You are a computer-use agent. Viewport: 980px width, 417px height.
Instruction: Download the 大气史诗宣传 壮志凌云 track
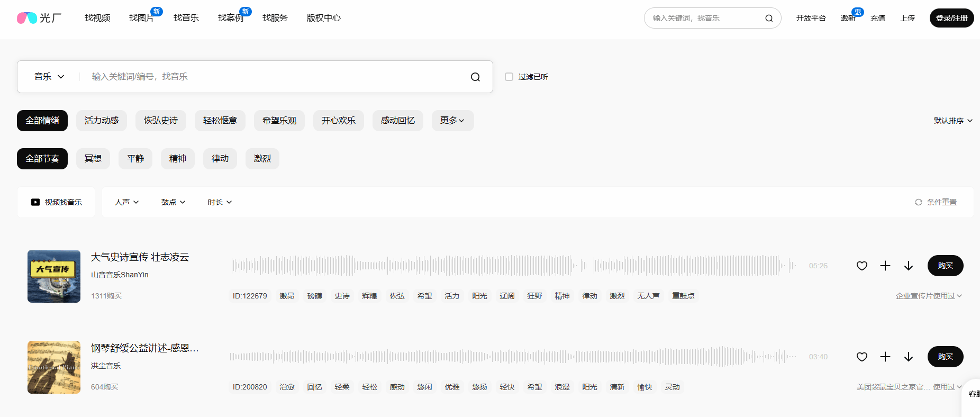pos(909,266)
